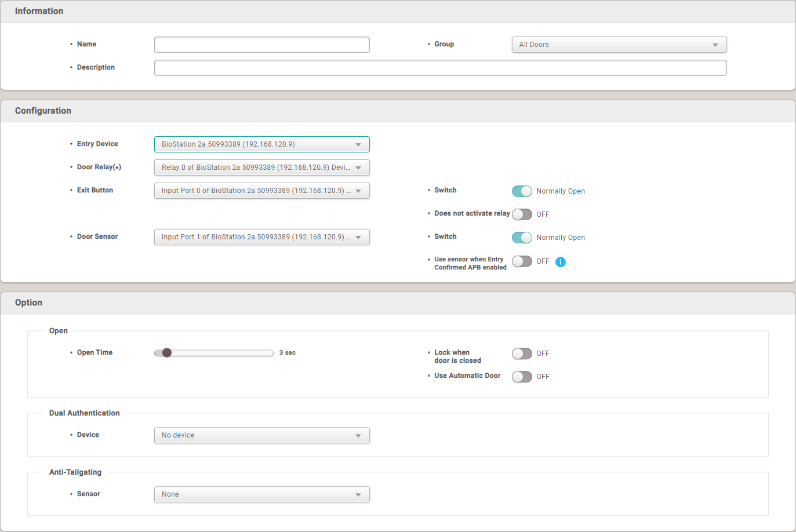
Task: Toggle the Exit Button Switch Normally Open
Action: 522,191
